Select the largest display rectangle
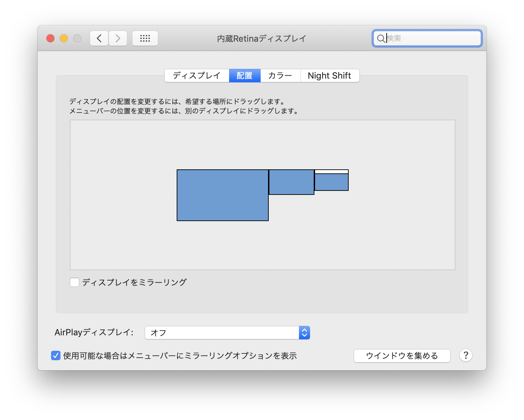The image size is (524, 420). coord(223,195)
